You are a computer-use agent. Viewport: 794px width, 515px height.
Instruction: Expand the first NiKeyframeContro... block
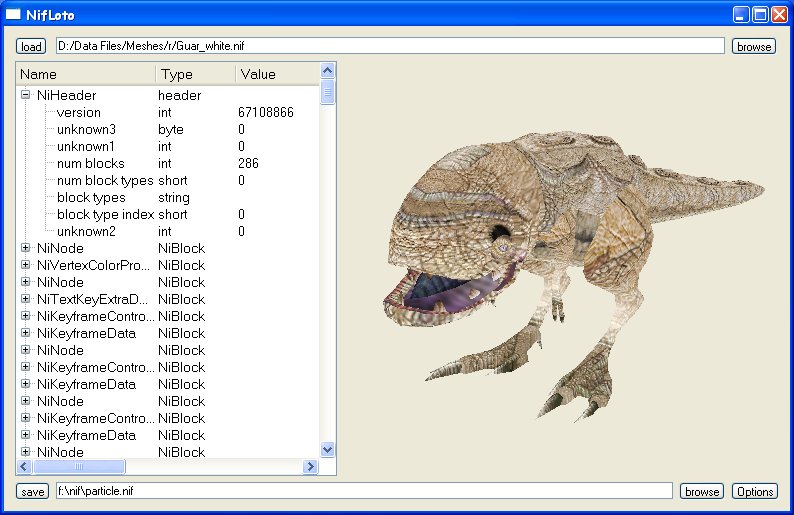(25, 316)
